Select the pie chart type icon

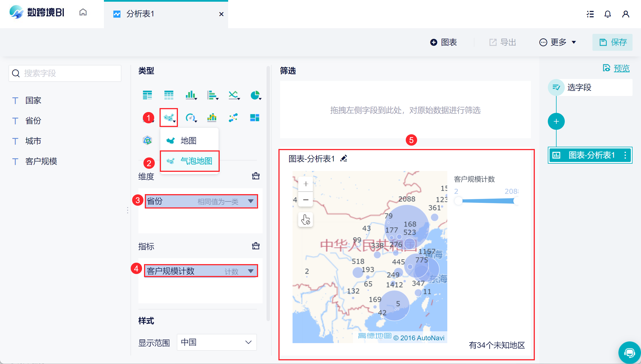(x=255, y=95)
